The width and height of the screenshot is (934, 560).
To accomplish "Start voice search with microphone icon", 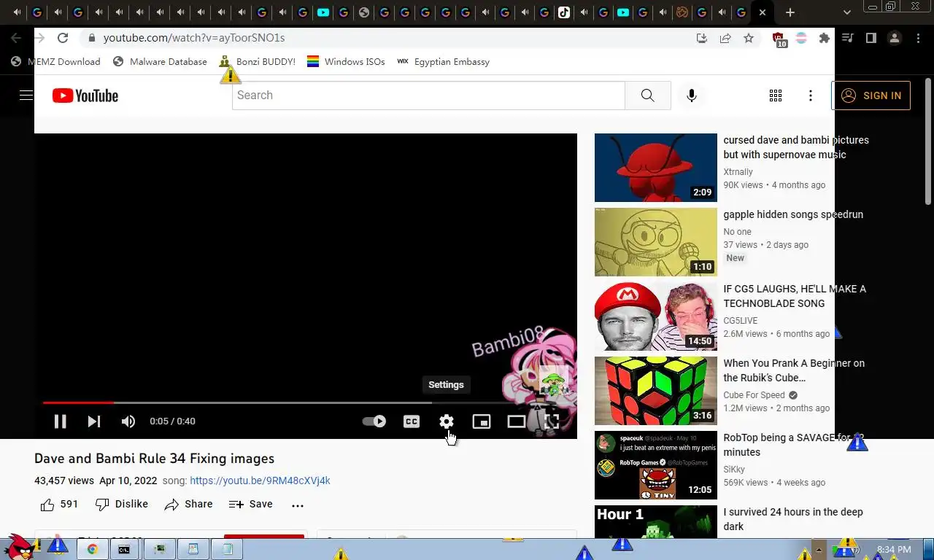I will tap(692, 96).
